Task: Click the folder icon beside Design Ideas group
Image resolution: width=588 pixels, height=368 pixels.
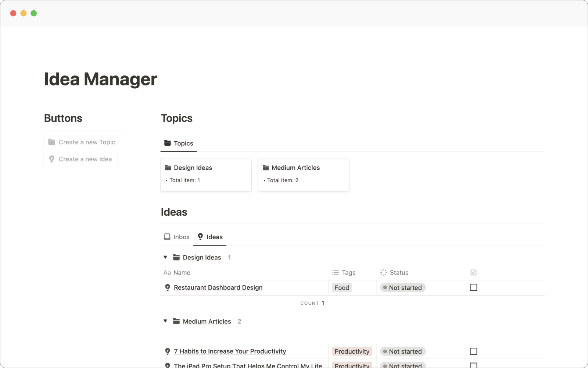Action: pos(176,257)
